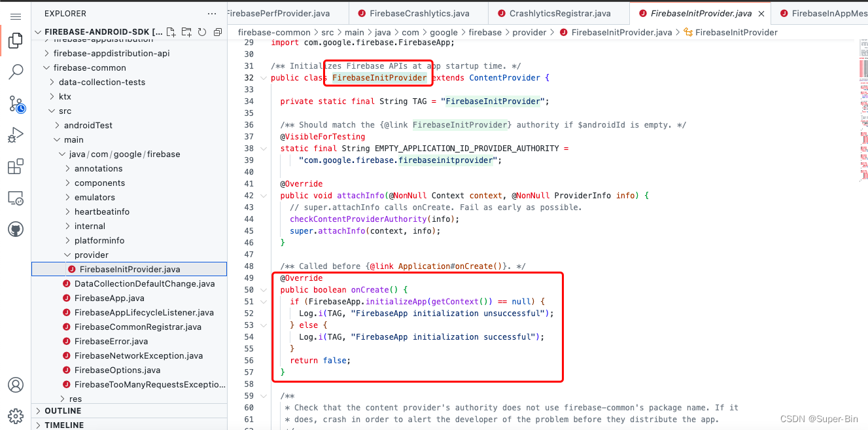Click the provider breadcrumb segment
The width and height of the screenshot is (868, 430).
529,32
